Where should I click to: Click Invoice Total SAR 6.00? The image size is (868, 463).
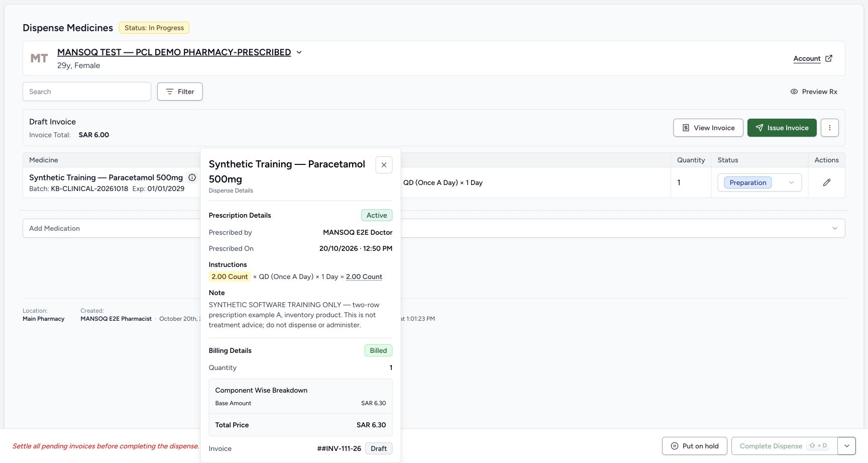coord(94,135)
